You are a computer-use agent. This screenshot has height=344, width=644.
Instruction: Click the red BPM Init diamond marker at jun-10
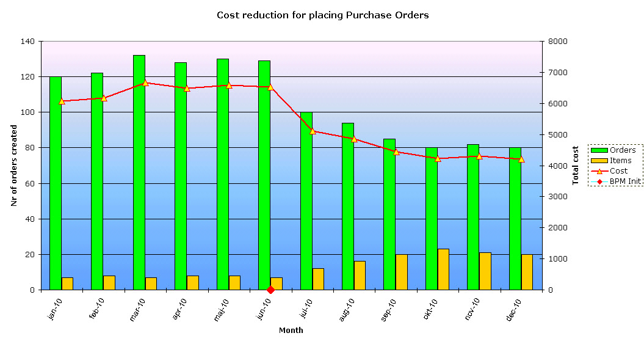pyautogui.click(x=270, y=290)
